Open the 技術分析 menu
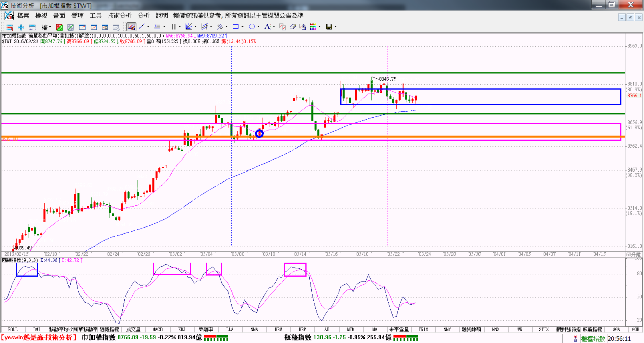This screenshot has height=343, width=644. [x=120, y=16]
